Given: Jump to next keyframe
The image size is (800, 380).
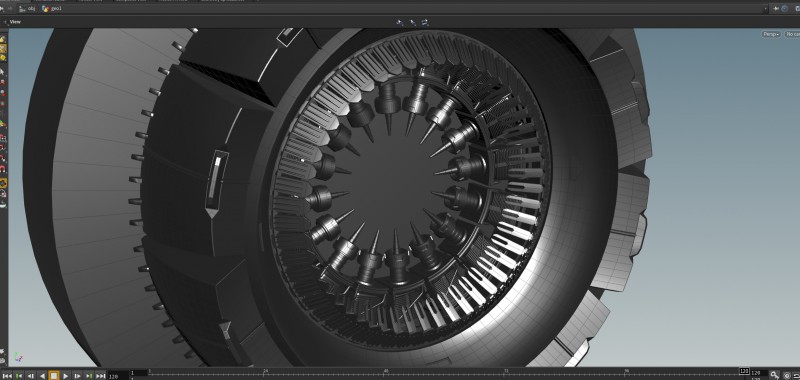Looking at the screenshot, I should [89, 376].
